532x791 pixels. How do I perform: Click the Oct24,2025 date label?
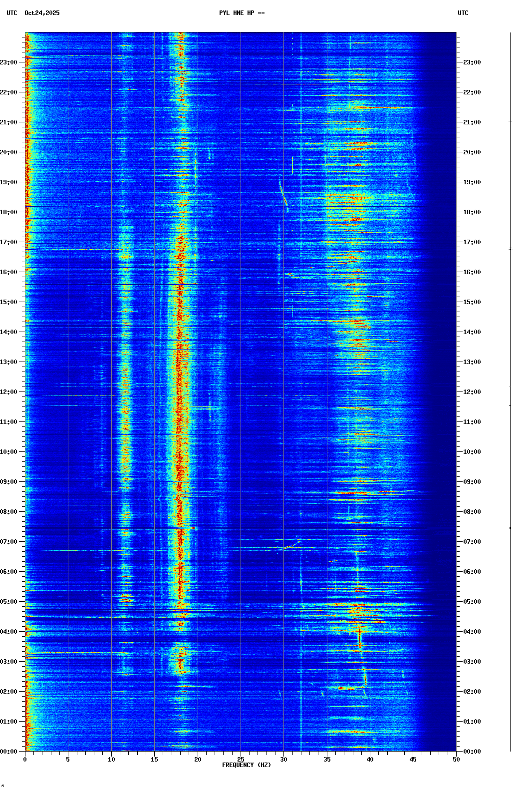(x=42, y=13)
